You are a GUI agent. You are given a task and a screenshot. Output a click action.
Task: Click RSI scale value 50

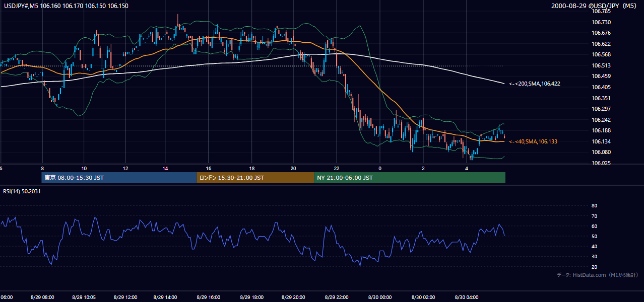594,236
